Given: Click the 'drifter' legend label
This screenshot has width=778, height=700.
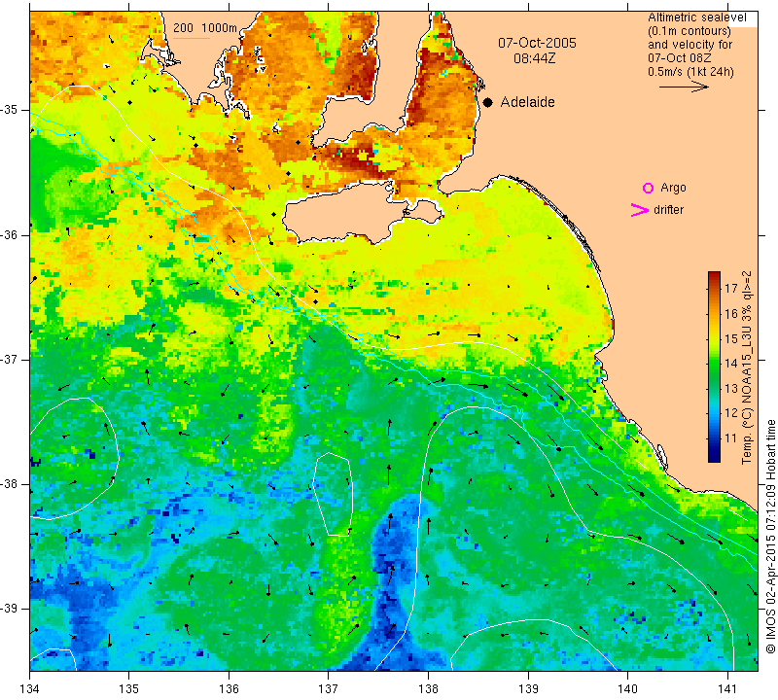Looking at the screenshot, I should coord(668,210).
